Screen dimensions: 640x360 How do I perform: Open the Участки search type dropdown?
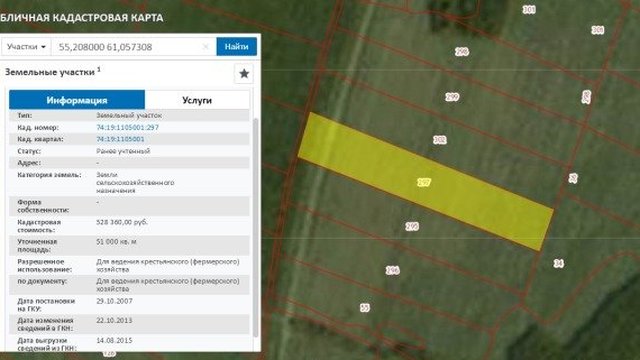[x=26, y=47]
